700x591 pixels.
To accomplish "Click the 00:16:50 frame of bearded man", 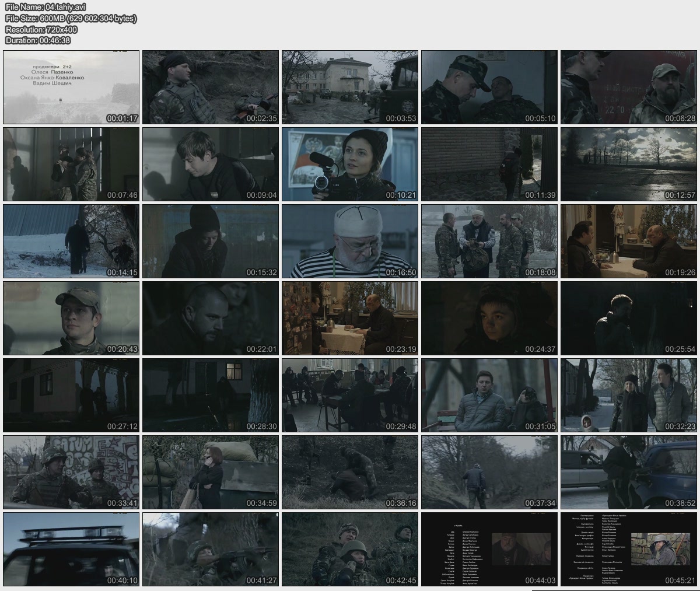I will tap(350, 241).
